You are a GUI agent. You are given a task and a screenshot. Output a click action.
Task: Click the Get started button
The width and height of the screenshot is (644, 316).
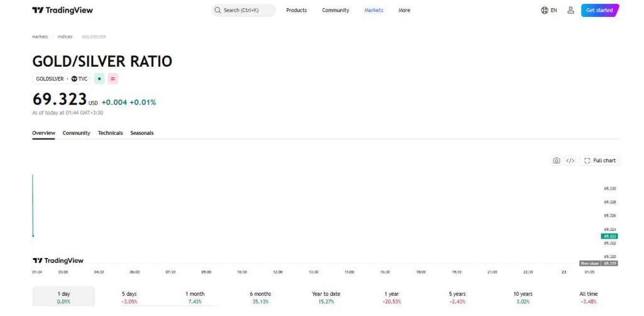[x=599, y=10]
